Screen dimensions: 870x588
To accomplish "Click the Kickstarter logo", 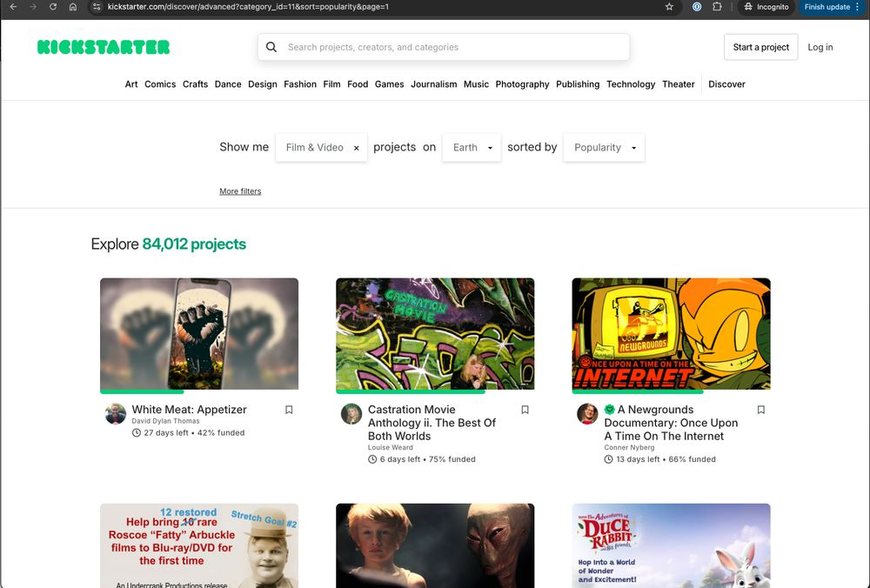I will [104, 47].
